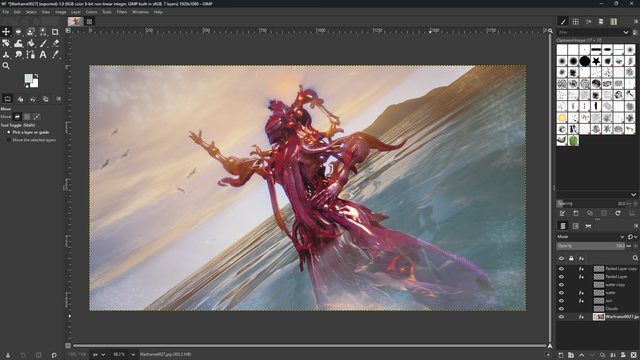
Task: Select the star brush thumbnail
Action: tap(596, 61)
